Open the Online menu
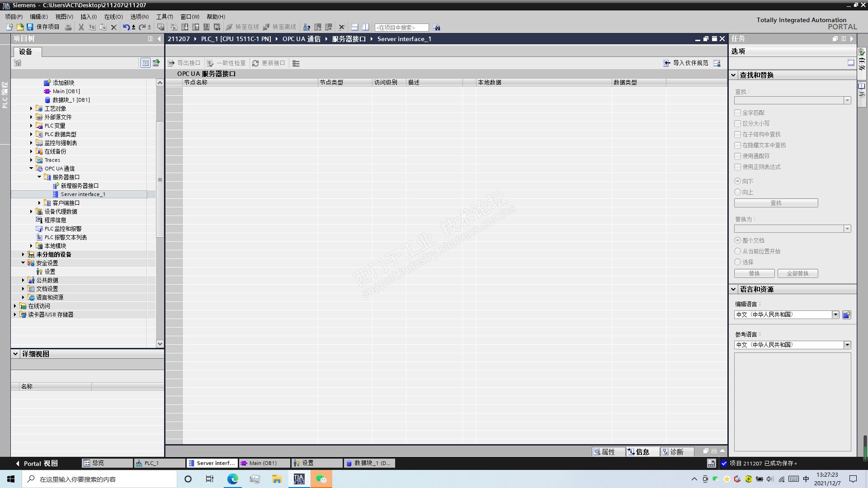The image size is (868, 488). click(113, 17)
